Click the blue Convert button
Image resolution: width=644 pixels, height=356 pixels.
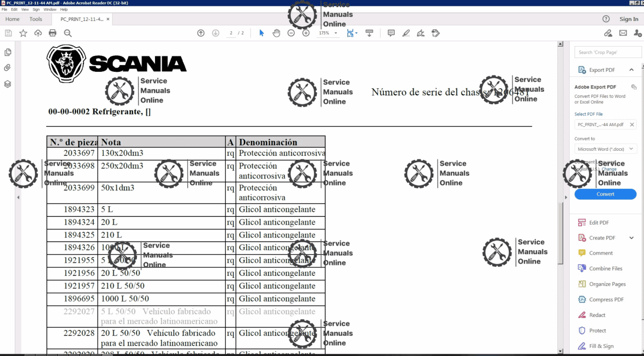(605, 194)
